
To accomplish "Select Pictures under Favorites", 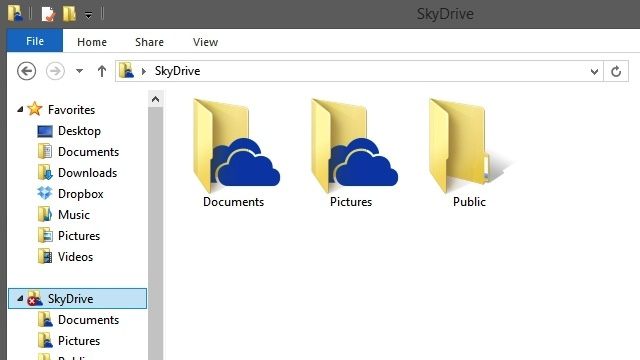I will [x=69, y=236].
